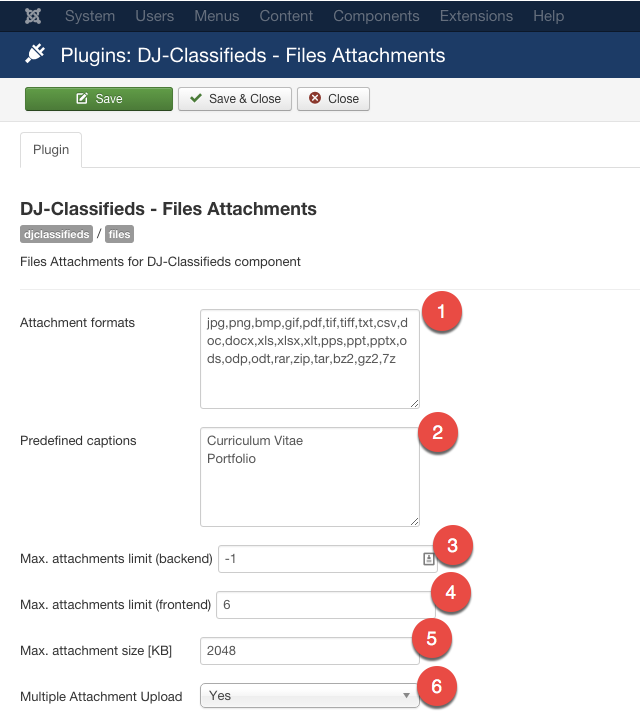The width and height of the screenshot is (641, 727).
Task: Click the Save & Close button
Action: click(236, 99)
